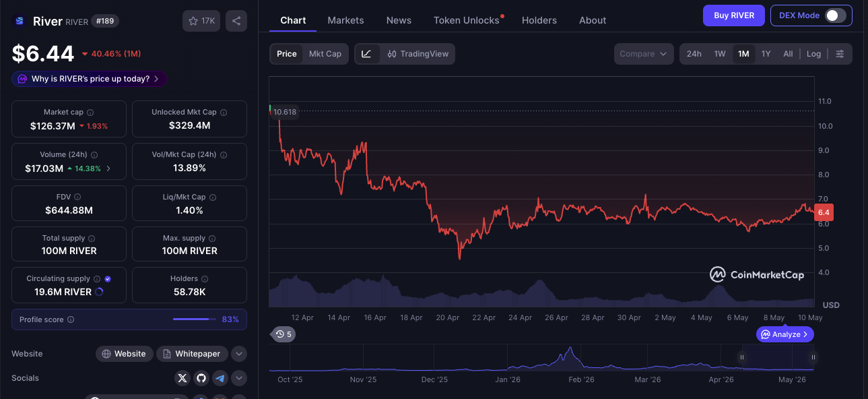The width and height of the screenshot is (868, 399).
Task: Open Unlocked Mkt Cap info icon
Action: [x=224, y=113]
